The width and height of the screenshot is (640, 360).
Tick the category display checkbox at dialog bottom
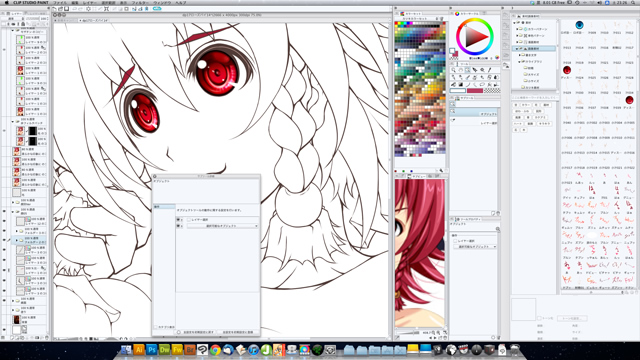(156, 327)
